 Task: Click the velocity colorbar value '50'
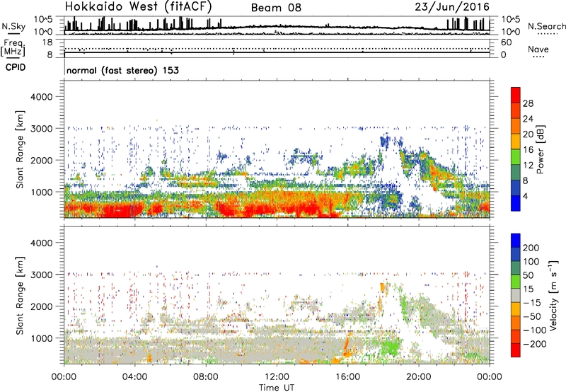coord(529,275)
